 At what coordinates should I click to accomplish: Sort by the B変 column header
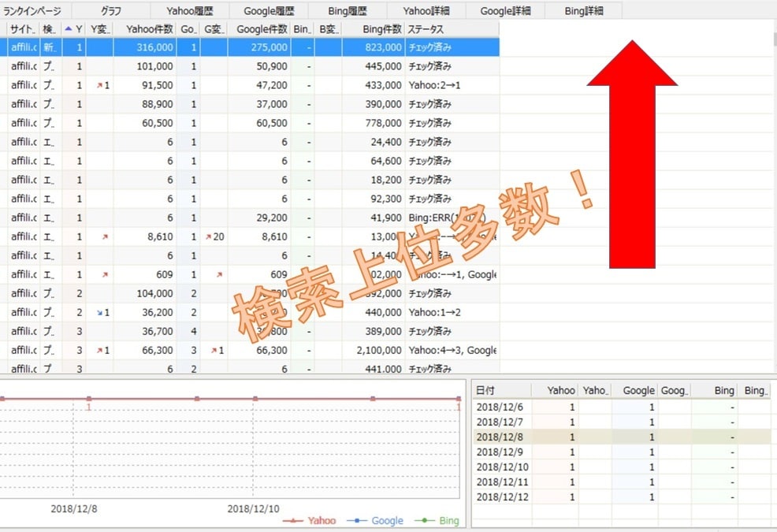pos(328,29)
